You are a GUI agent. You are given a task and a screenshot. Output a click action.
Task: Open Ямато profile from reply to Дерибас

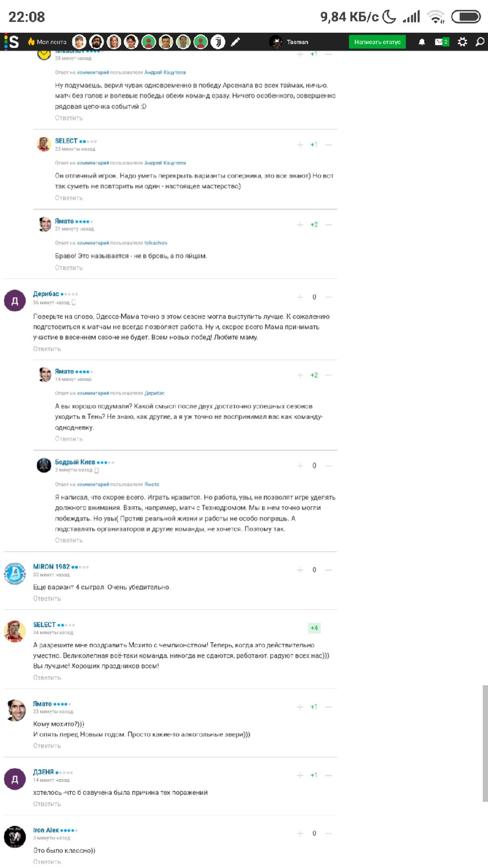[64, 371]
